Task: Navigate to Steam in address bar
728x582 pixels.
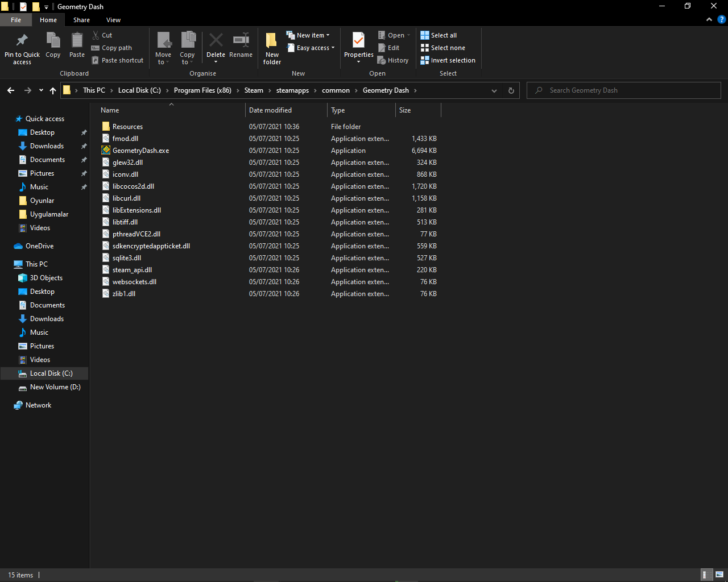Action: [254, 90]
